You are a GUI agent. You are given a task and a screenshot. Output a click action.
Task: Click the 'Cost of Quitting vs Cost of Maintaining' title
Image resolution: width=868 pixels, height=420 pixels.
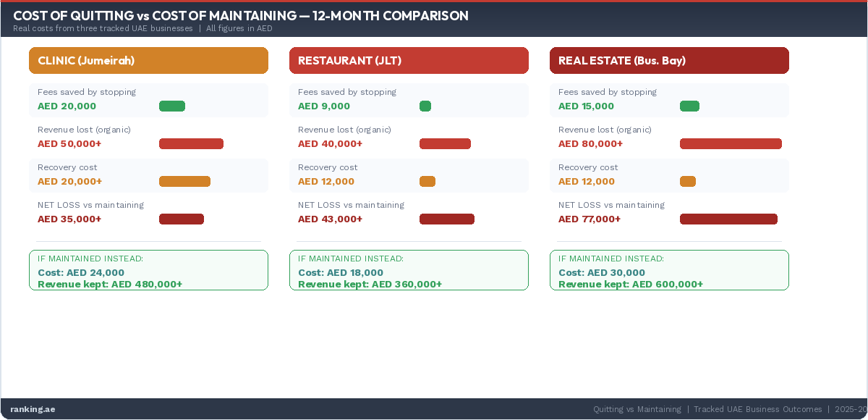(x=241, y=16)
